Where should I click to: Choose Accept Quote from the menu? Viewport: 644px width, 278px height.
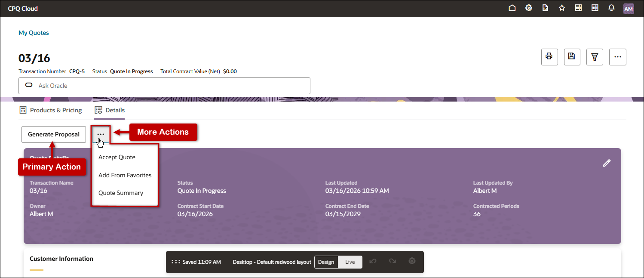117,157
